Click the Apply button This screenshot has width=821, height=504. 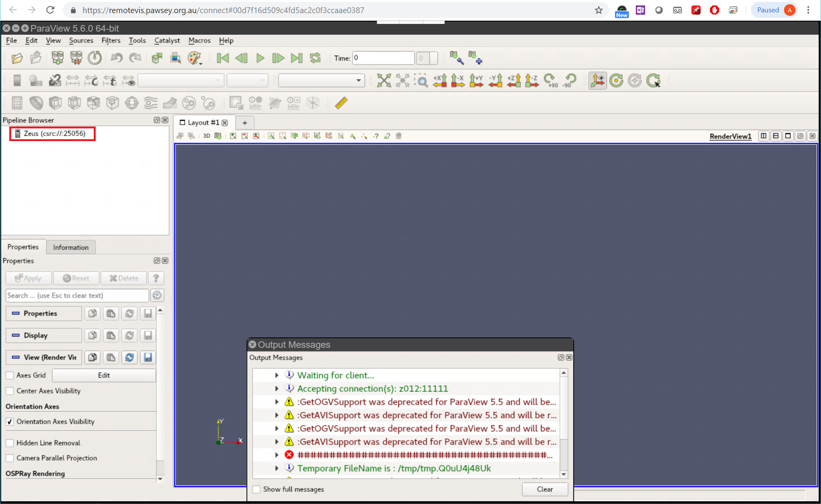pyautogui.click(x=29, y=278)
